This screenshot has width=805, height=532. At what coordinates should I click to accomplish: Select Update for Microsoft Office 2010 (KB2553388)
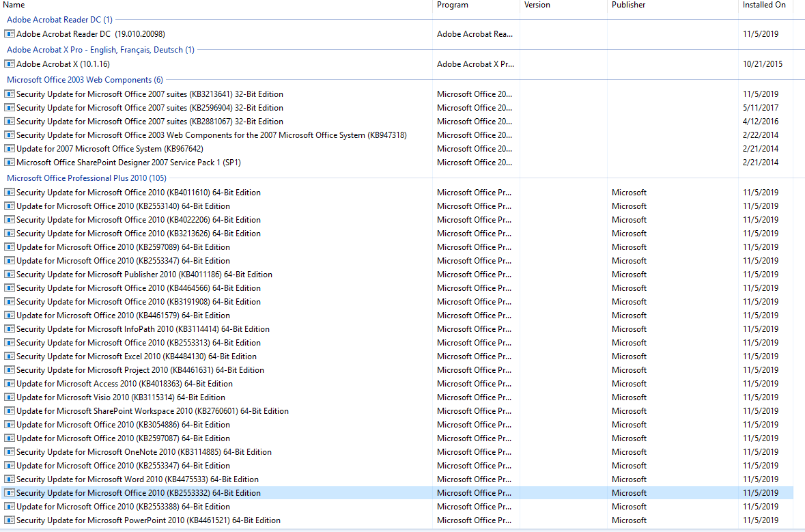[123, 506]
